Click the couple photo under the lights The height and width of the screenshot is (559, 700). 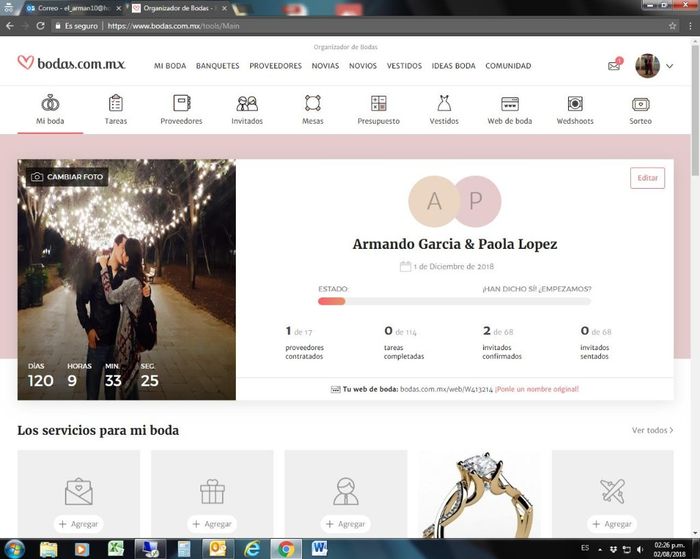point(127,280)
